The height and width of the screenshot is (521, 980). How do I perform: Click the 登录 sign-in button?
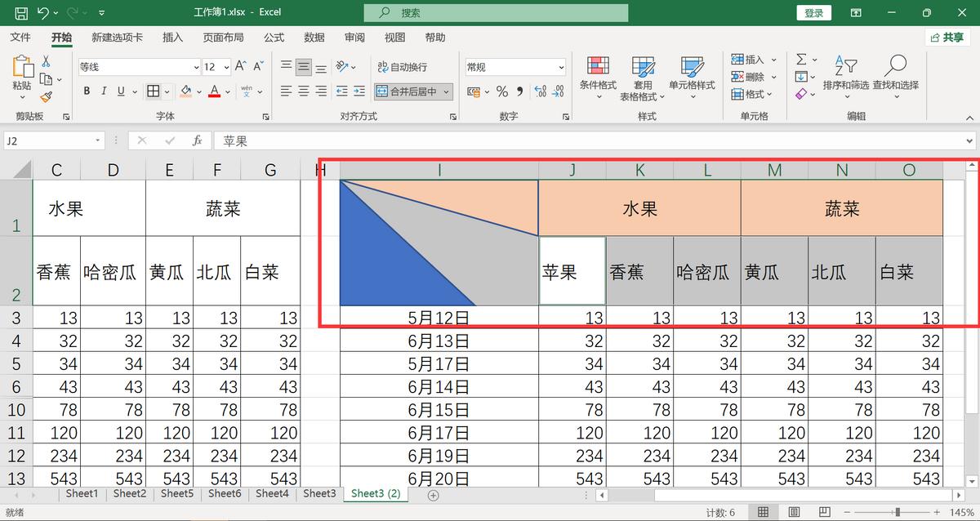(x=813, y=12)
